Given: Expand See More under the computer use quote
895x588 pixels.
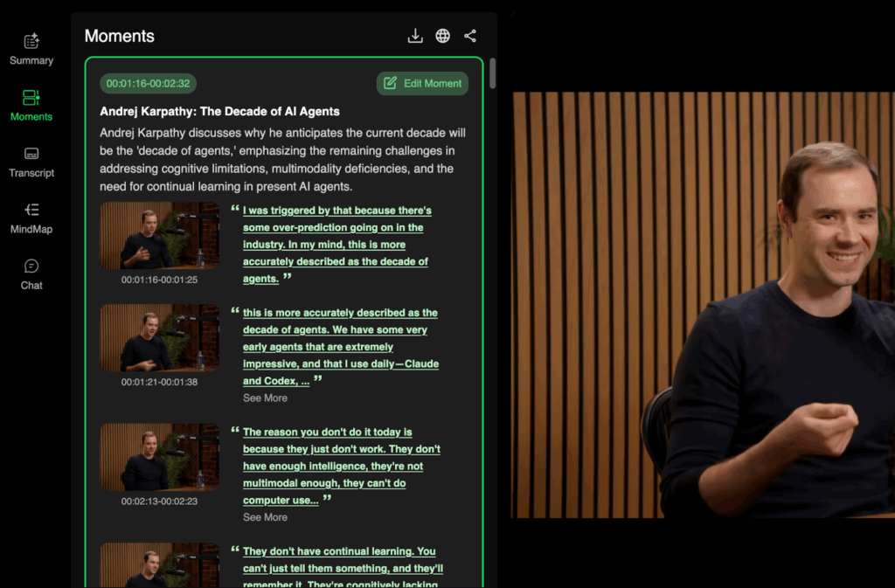Looking at the screenshot, I should click(265, 517).
